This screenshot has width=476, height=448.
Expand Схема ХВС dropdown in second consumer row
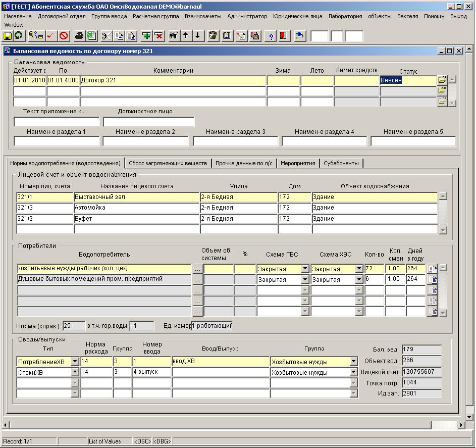[358, 279]
